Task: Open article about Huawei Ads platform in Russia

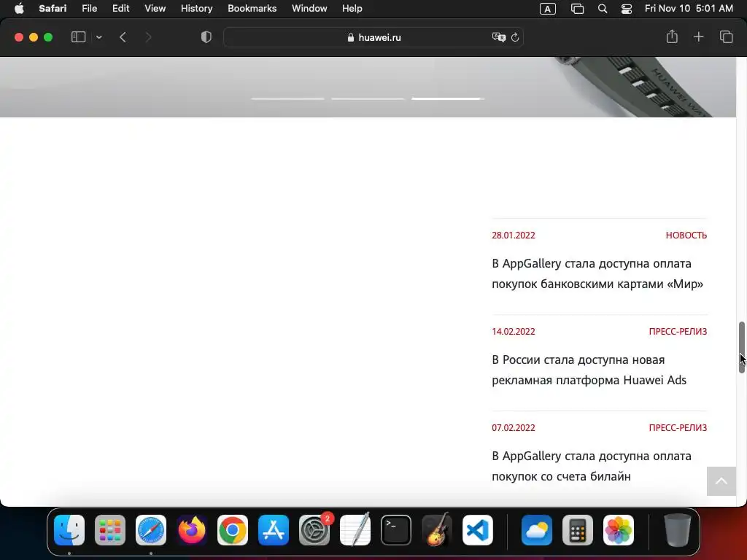Action: [x=589, y=370]
